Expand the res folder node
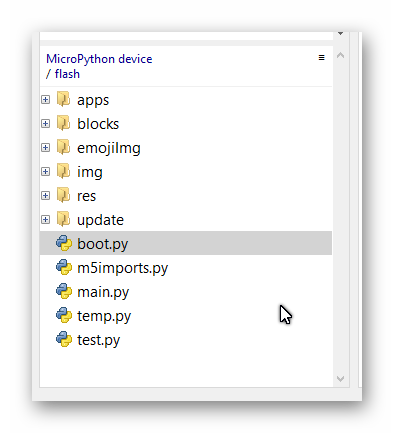Screen dimensions: 394x433 point(46,196)
